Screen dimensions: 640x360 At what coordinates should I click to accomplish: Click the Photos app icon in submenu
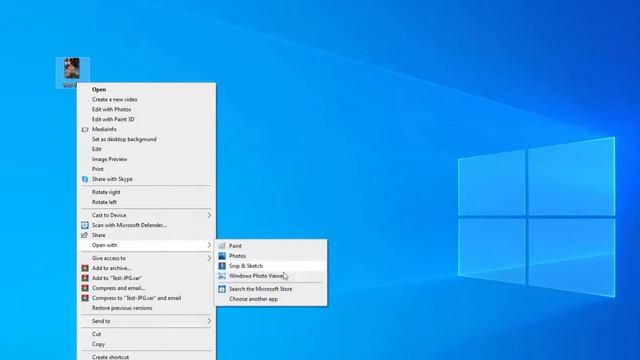coord(222,256)
